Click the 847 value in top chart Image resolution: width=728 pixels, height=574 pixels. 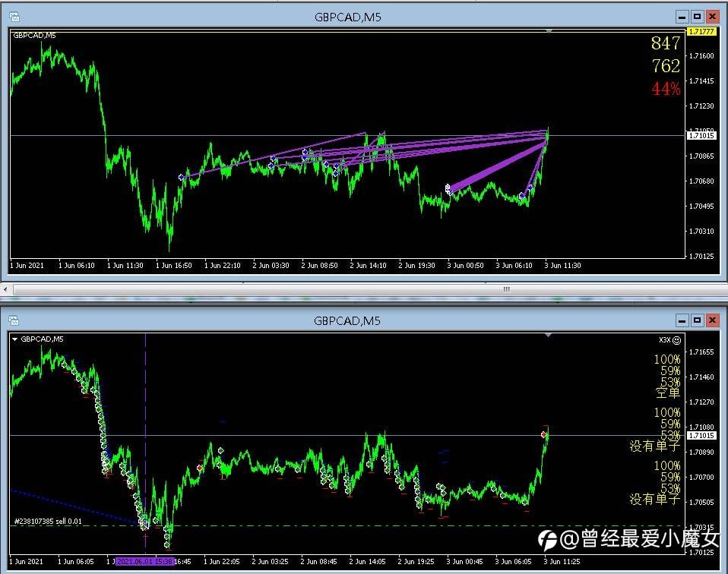point(666,43)
